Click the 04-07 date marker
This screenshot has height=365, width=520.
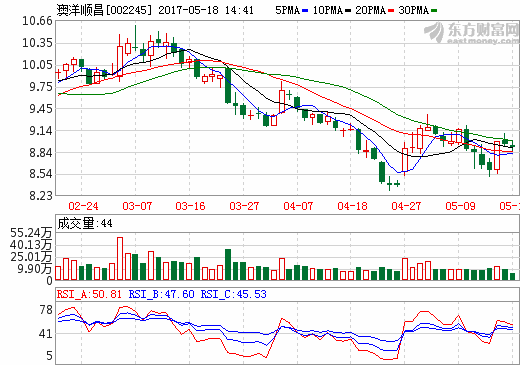298,206
